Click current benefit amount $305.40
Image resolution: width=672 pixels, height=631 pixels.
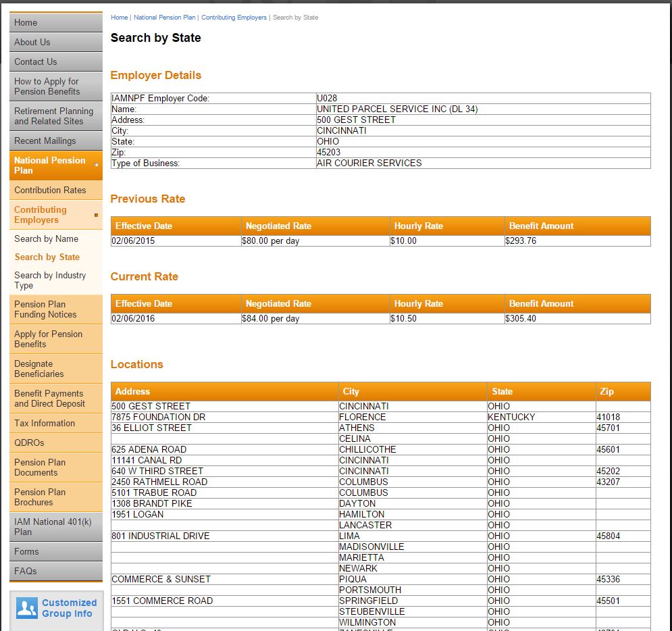[521, 318]
